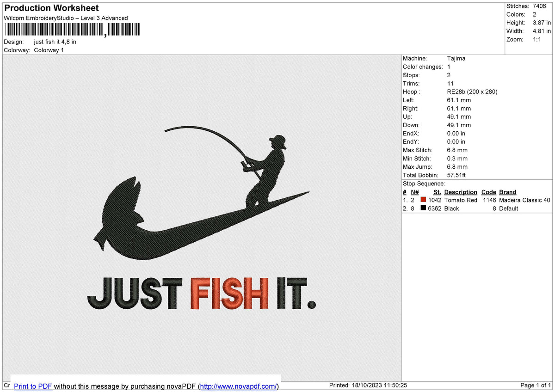
Task: Click thread code 6362
Action: tap(435, 208)
